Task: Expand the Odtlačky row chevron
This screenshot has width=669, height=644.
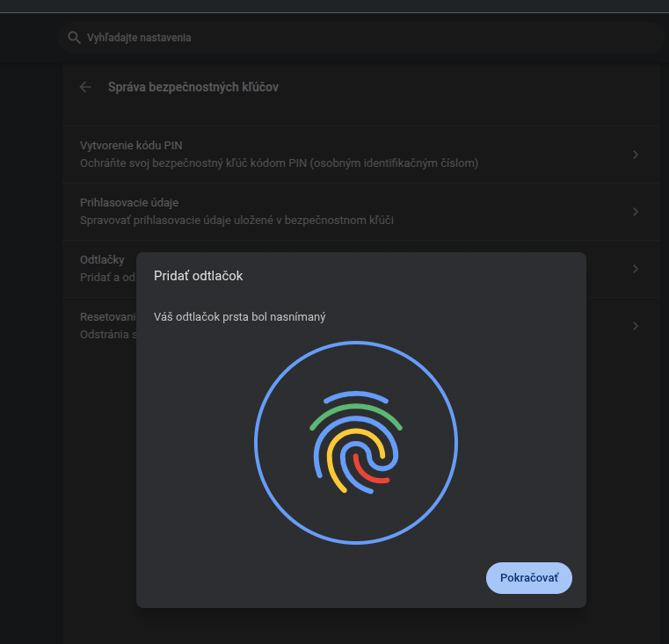Action: (x=636, y=269)
